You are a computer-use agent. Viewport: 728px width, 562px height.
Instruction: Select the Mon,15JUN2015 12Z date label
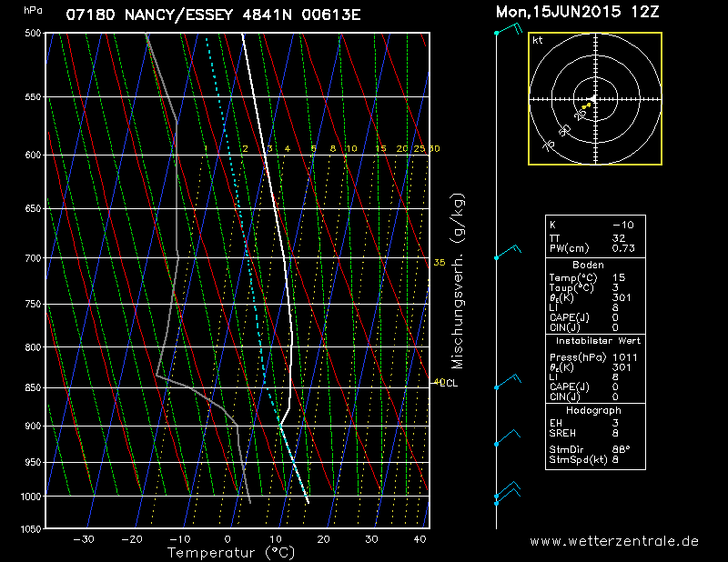pos(580,13)
